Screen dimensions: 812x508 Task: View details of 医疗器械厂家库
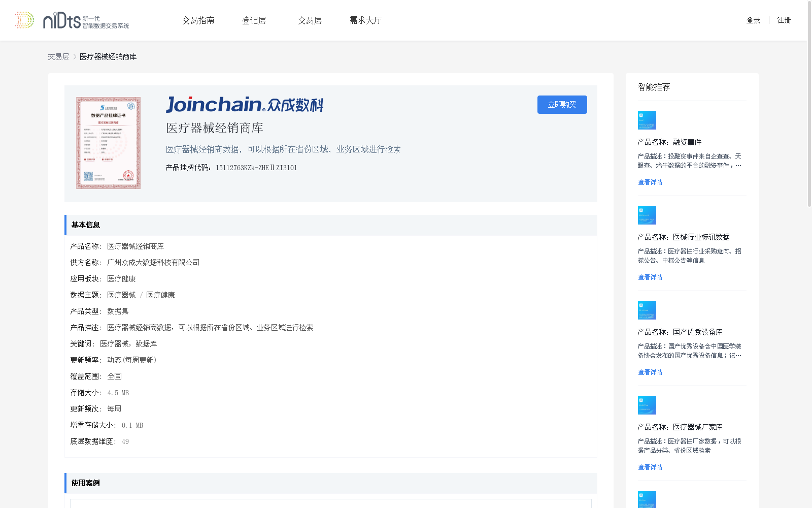click(x=650, y=467)
